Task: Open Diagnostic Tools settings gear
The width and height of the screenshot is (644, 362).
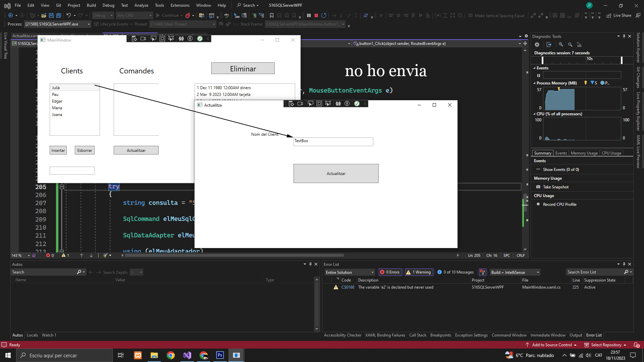Action: [x=537, y=45]
